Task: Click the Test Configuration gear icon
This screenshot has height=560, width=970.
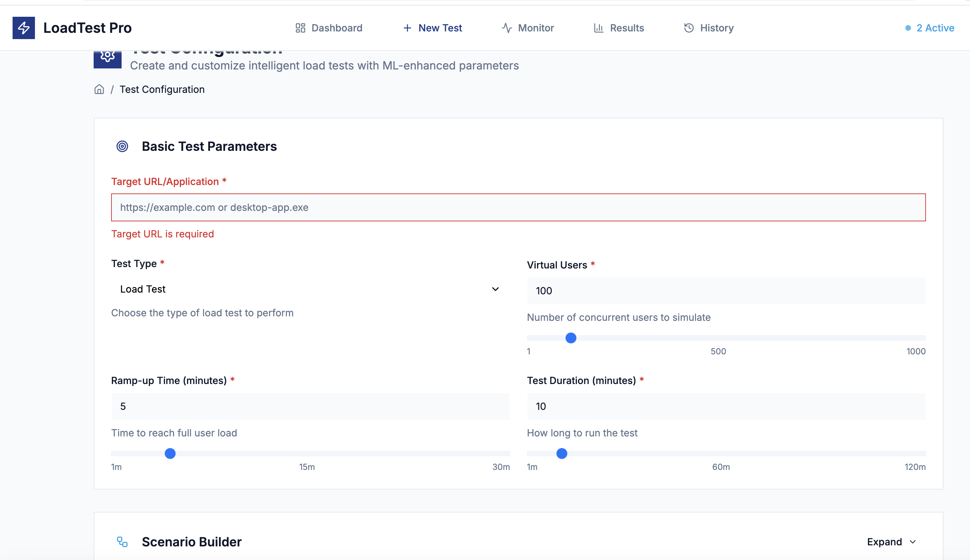Action: [107, 57]
